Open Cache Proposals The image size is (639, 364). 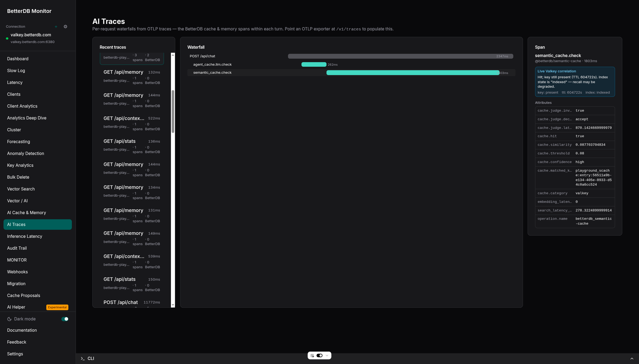point(38,295)
